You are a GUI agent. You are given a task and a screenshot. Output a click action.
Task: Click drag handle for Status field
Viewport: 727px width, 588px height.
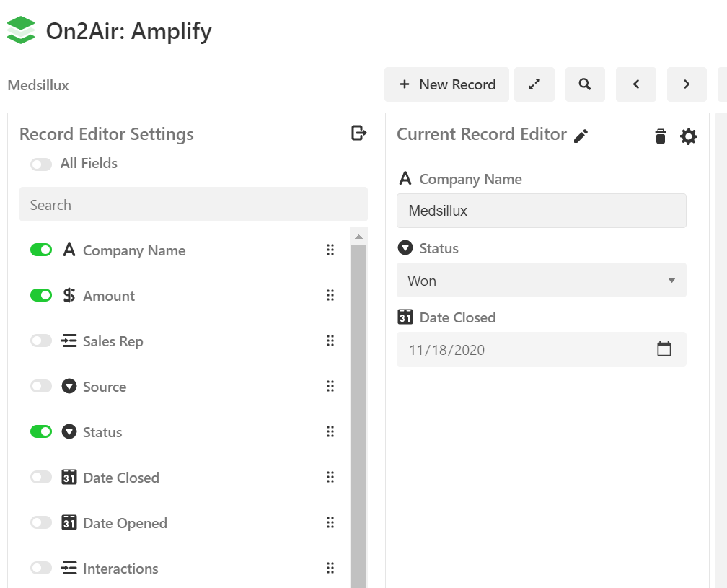tap(330, 431)
